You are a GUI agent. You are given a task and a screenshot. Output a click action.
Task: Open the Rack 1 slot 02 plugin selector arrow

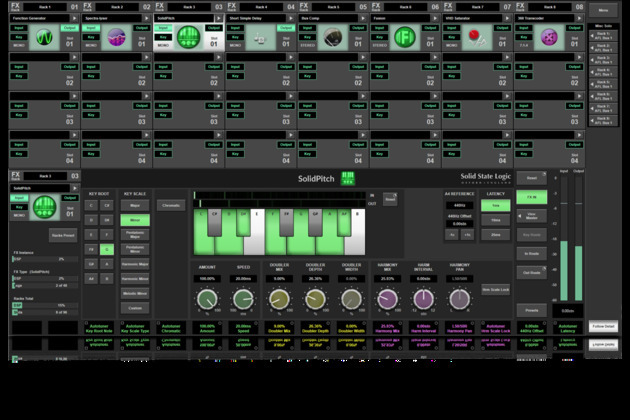(x=74, y=57)
